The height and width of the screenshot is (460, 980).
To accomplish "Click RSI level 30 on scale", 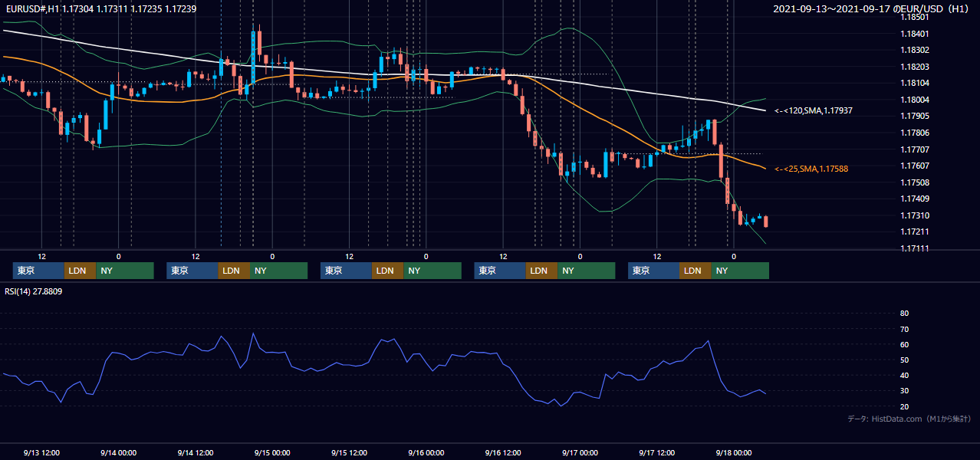I will [904, 391].
